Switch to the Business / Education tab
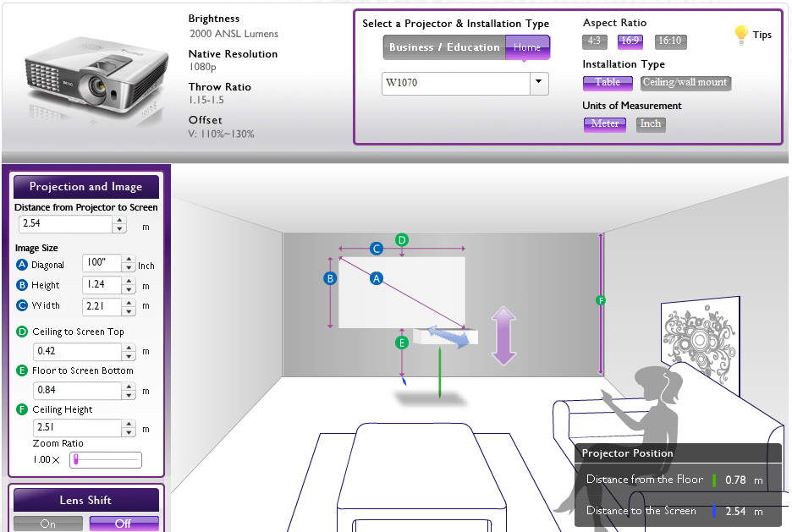Image resolution: width=792 pixels, height=532 pixels. coord(443,47)
